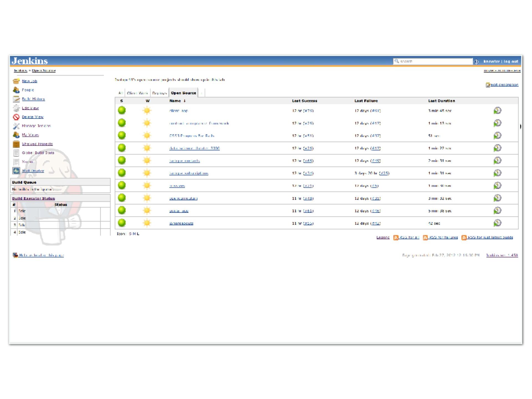
Task: Set icon size to S
Action: [130, 234]
